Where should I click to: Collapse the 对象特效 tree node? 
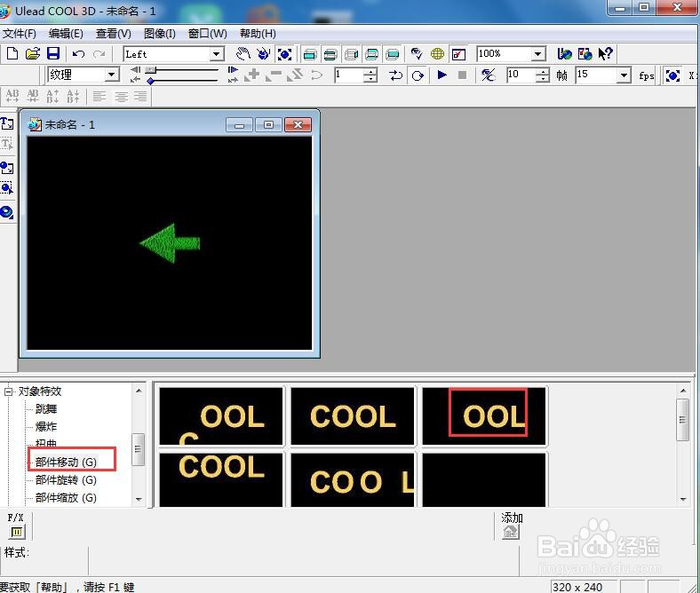[x=8, y=391]
